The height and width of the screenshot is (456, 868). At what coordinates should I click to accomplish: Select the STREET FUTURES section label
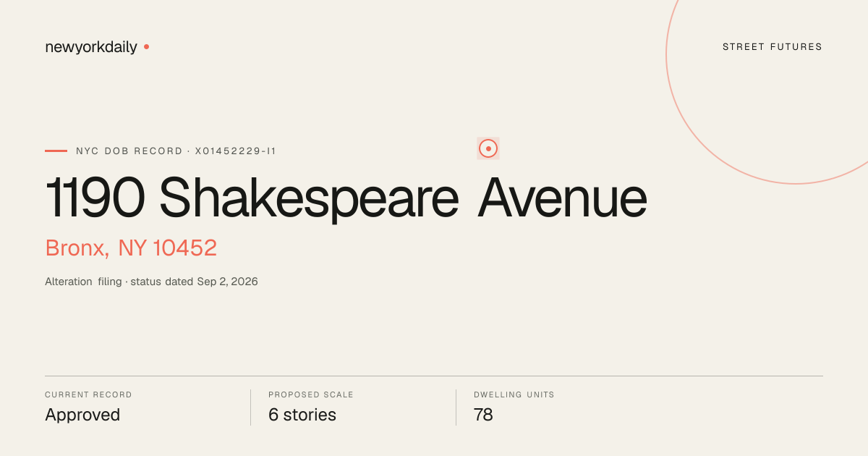click(x=773, y=47)
